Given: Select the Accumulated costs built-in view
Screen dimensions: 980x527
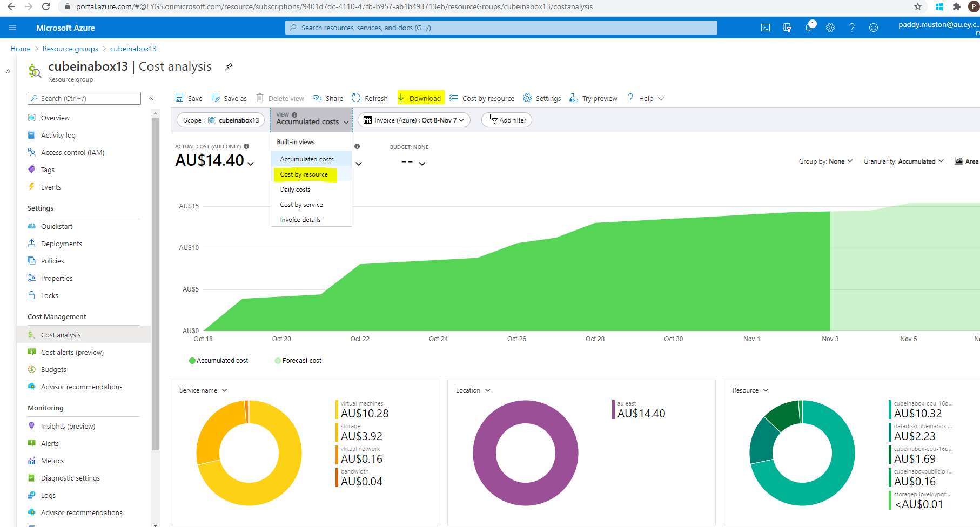Looking at the screenshot, I should coord(311,159).
